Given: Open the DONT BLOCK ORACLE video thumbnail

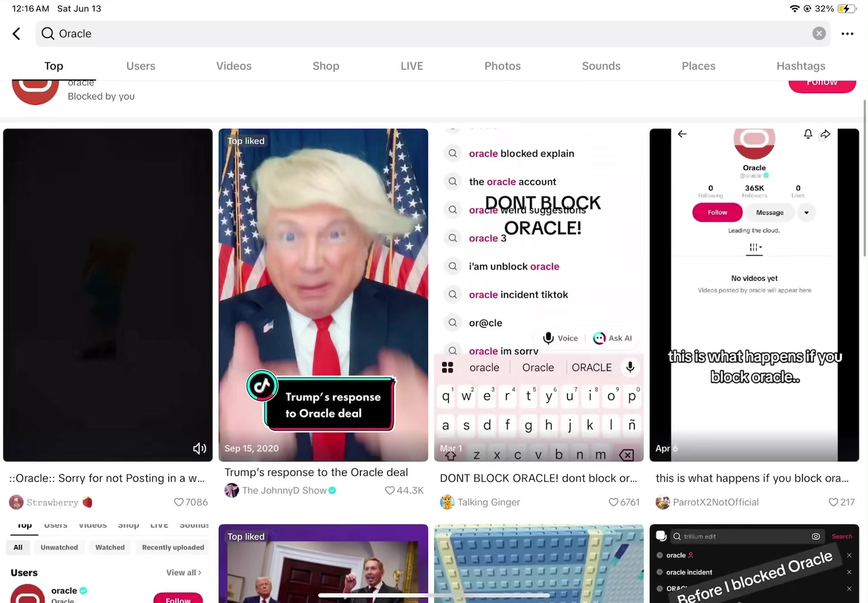Looking at the screenshot, I should pos(538,295).
